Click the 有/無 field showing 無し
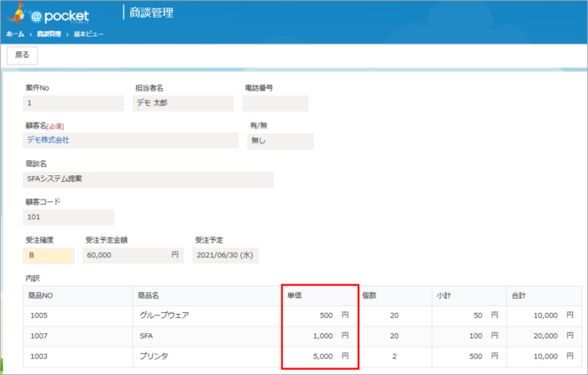Screen dimensions: 588x375 point(280,141)
